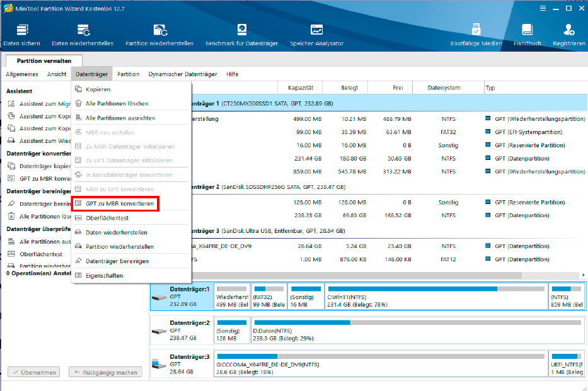Select the 99.00 MB FAT32 EFI partition row

click(389, 132)
